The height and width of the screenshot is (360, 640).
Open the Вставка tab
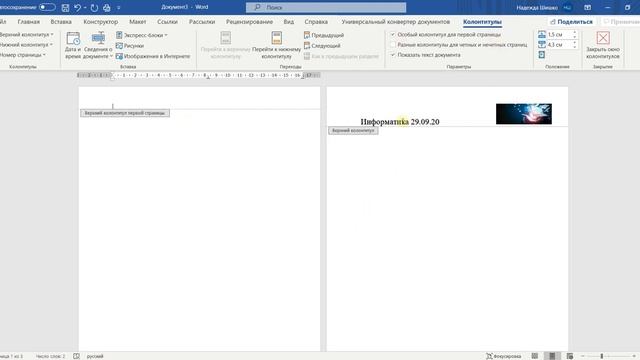point(61,22)
